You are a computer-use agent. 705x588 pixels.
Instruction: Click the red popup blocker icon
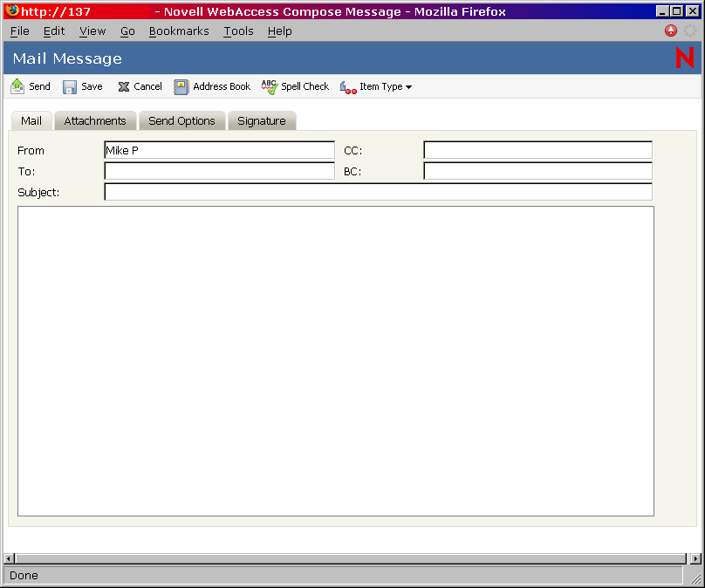pos(671,31)
